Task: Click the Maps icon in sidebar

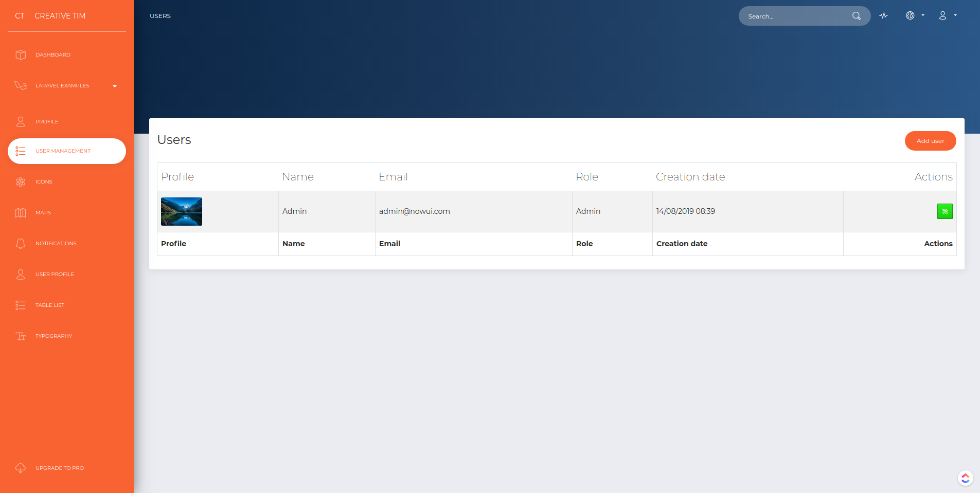Action: click(21, 213)
